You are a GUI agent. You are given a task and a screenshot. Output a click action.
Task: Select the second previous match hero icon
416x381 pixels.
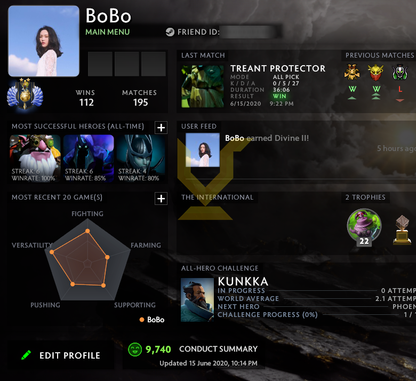click(x=376, y=72)
